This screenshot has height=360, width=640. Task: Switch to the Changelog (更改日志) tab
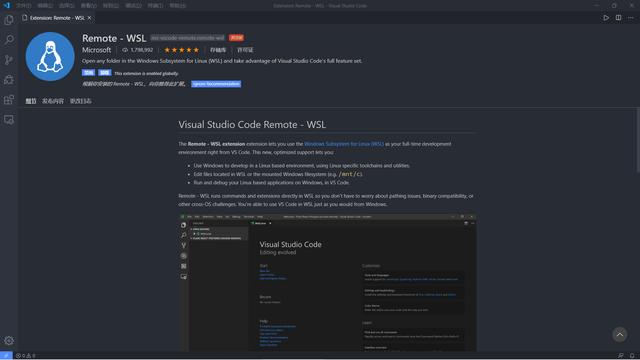tap(80, 101)
